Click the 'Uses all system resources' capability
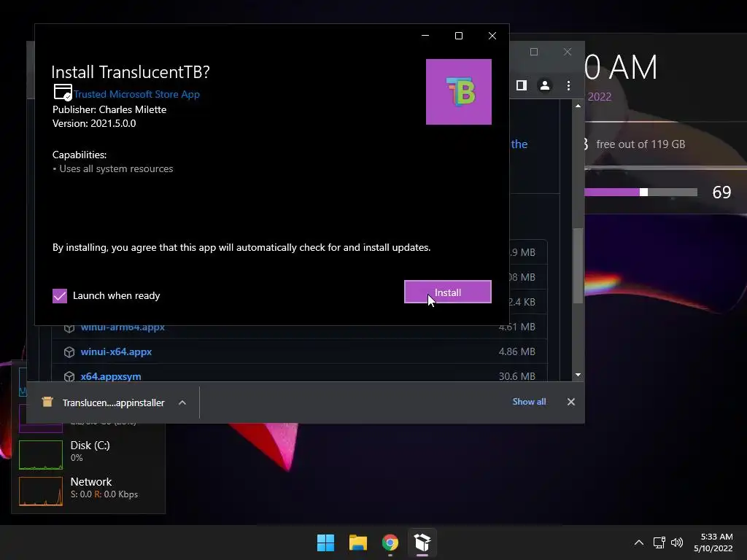Image resolution: width=747 pixels, height=560 pixels. (116, 168)
